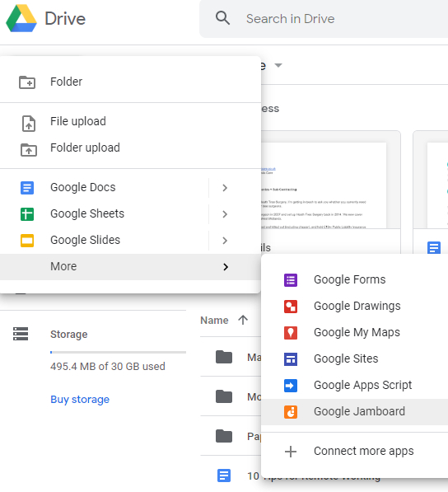Click the Google My Maps pin icon
The width and height of the screenshot is (448, 492).
tap(291, 333)
